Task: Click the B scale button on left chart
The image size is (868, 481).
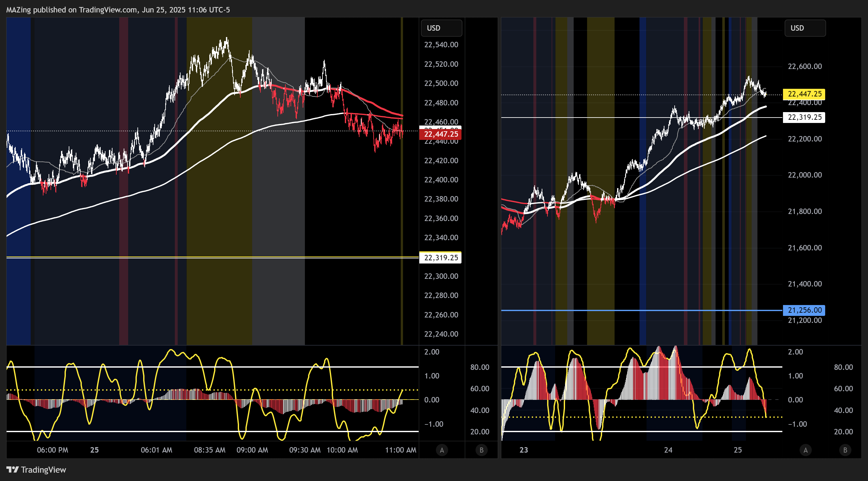Action: pos(482,450)
